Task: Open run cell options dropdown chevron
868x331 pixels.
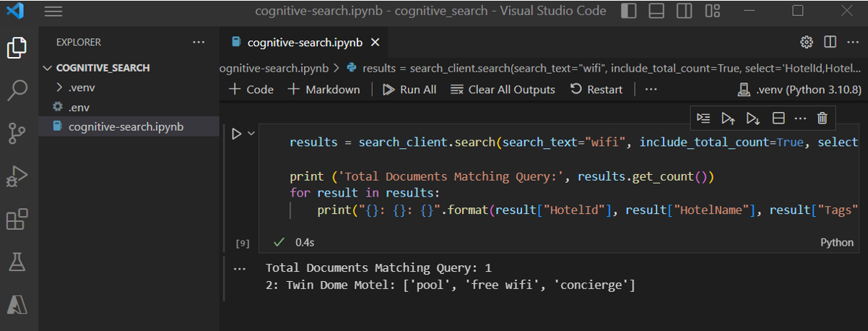Action: [251, 134]
